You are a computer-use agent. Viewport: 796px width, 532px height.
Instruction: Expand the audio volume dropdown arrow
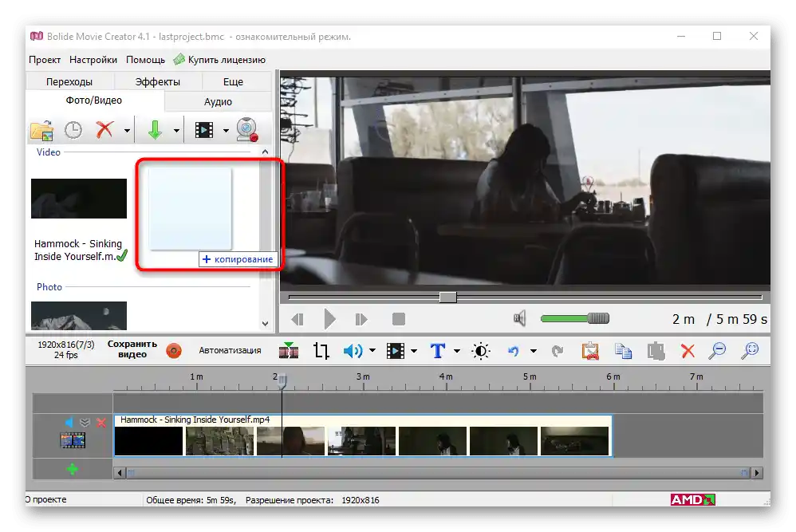[x=372, y=350]
